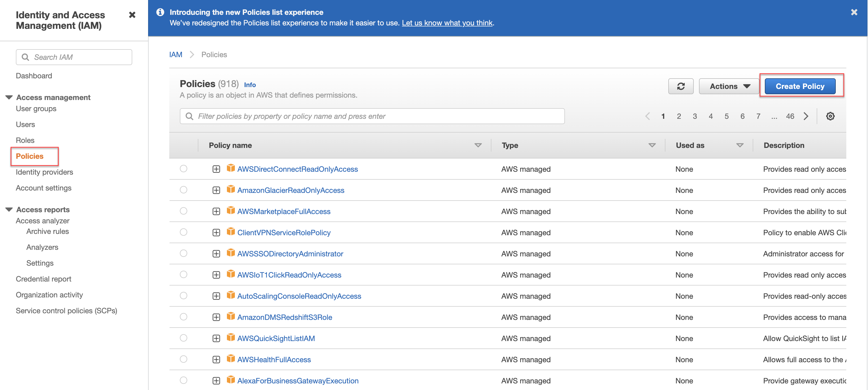This screenshot has height=390, width=868.
Task: Click the info icon in the blue banner
Action: (x=160, y=12)
